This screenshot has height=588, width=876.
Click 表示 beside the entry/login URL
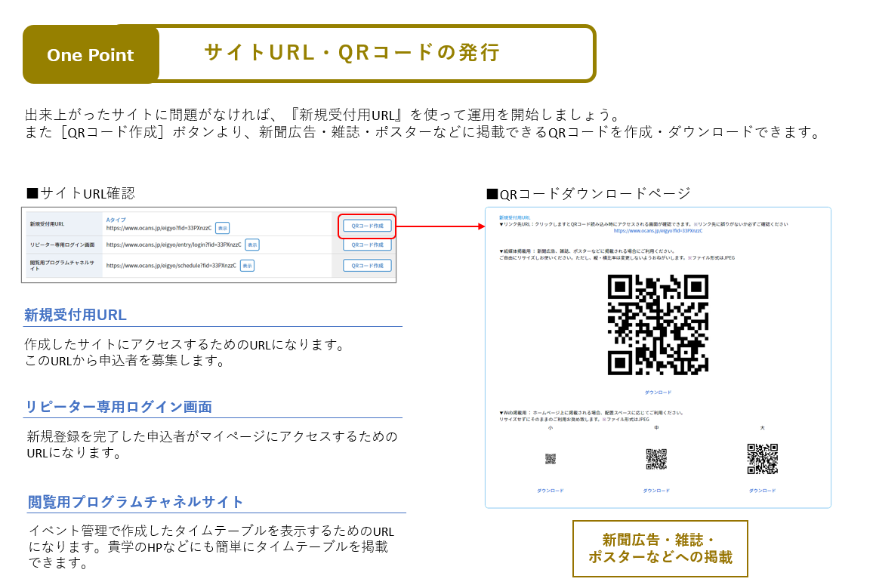coord(252,245)
